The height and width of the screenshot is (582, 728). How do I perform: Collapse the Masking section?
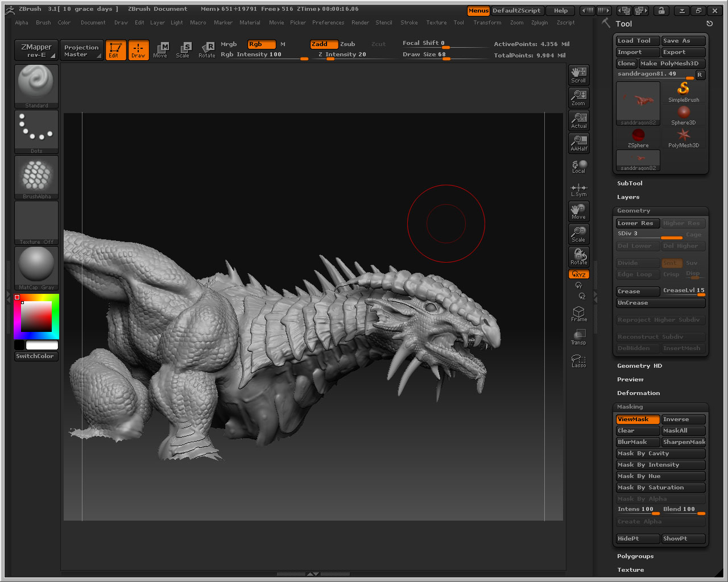(630, 407)
